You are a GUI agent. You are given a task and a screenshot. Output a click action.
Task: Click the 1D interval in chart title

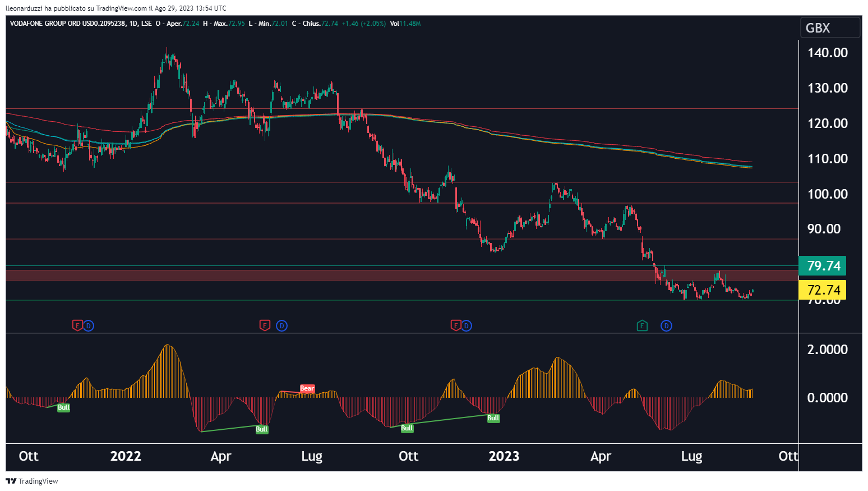pyautogui.click(x=133, y=24)
